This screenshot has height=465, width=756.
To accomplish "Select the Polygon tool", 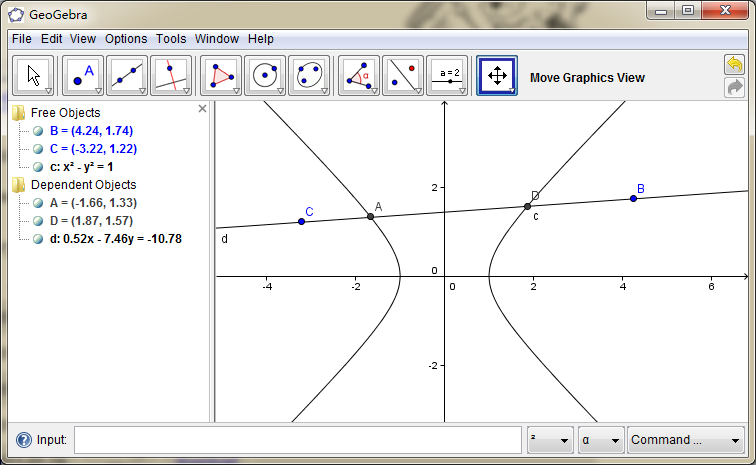I will [221, 76].
